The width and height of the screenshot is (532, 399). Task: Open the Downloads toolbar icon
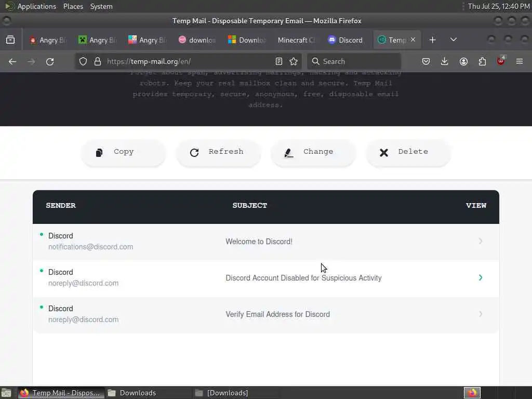[x=445, y=61]
